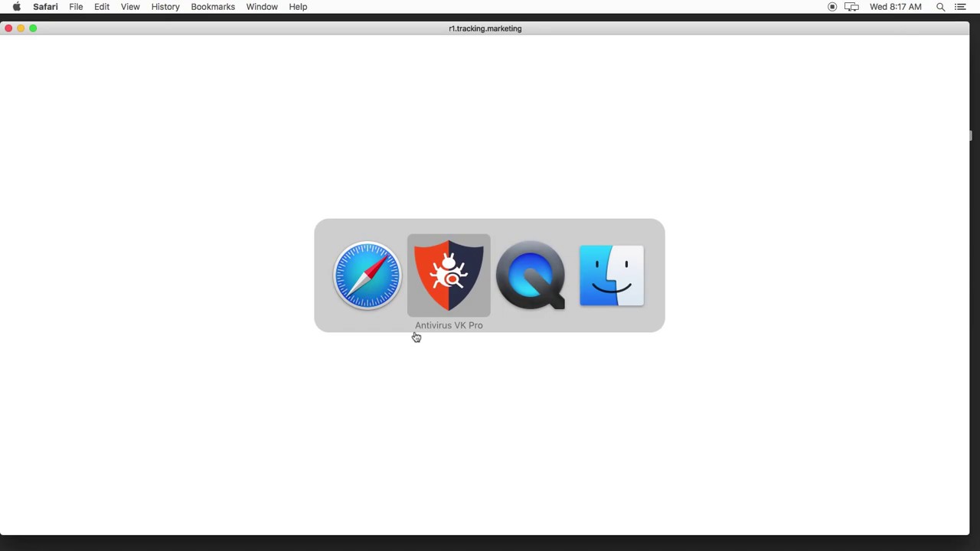Viewport: 980px width, 551px height.
Task: Open the File menu
Action: coord(76,7)
